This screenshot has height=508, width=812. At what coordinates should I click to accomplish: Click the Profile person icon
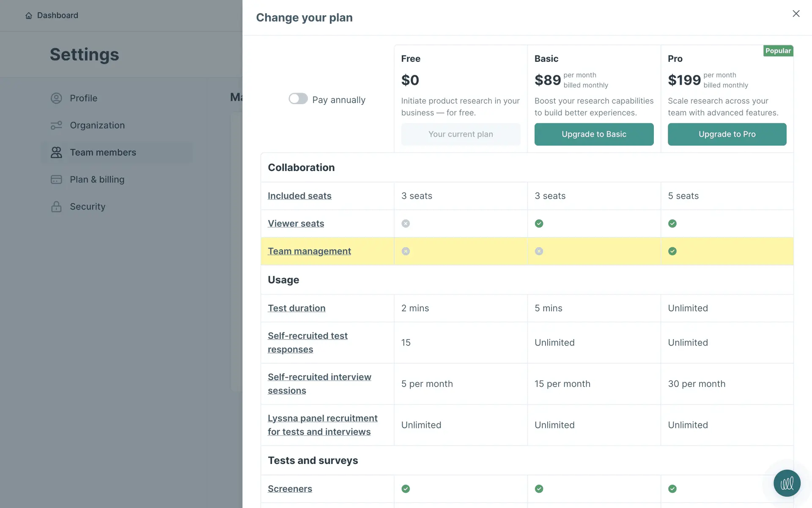point(56,98)
